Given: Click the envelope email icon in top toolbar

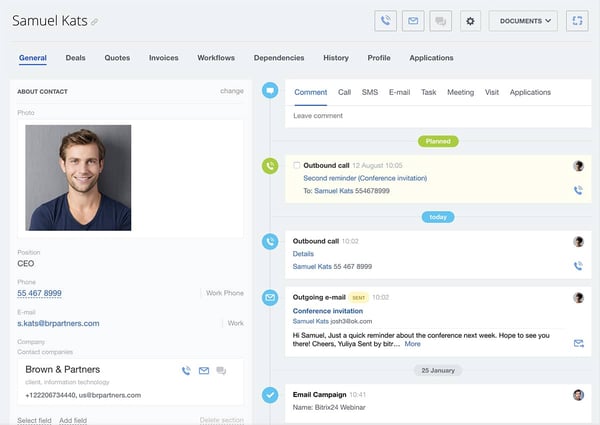Looking at the screenshot, I should point(413,20).
